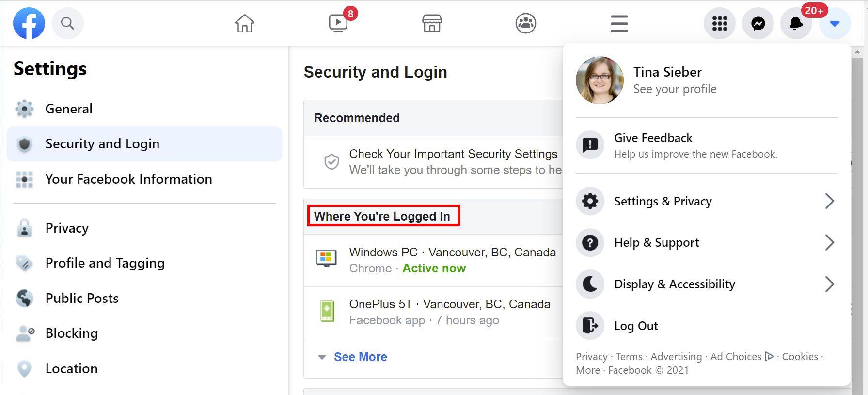This screenshot has height=395, width=868.
Task: Open the search magnifier icon
Action: pos(68,23)
